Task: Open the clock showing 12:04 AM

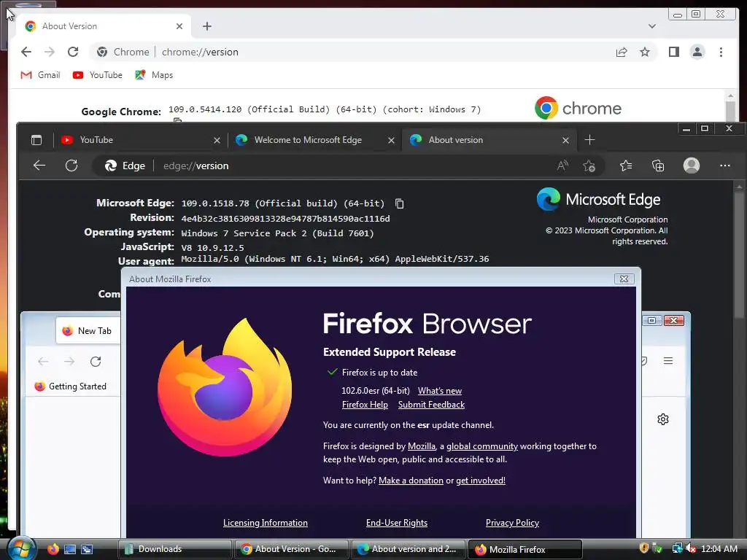Action: [x=719, y=549]
